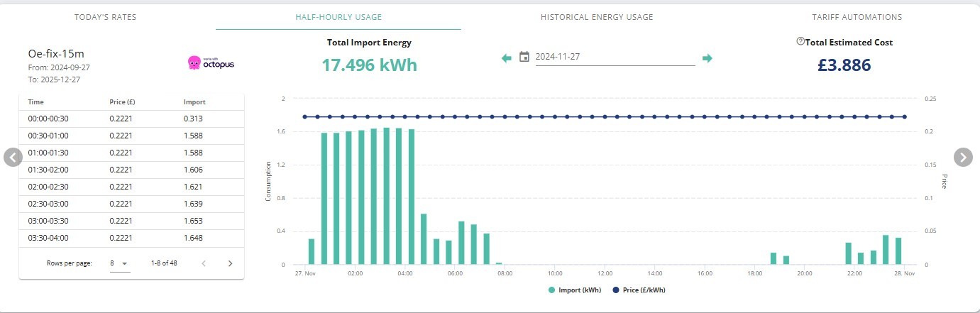
Task: Click the 2024-11-27 date input field
Action: tap(615, 57)
